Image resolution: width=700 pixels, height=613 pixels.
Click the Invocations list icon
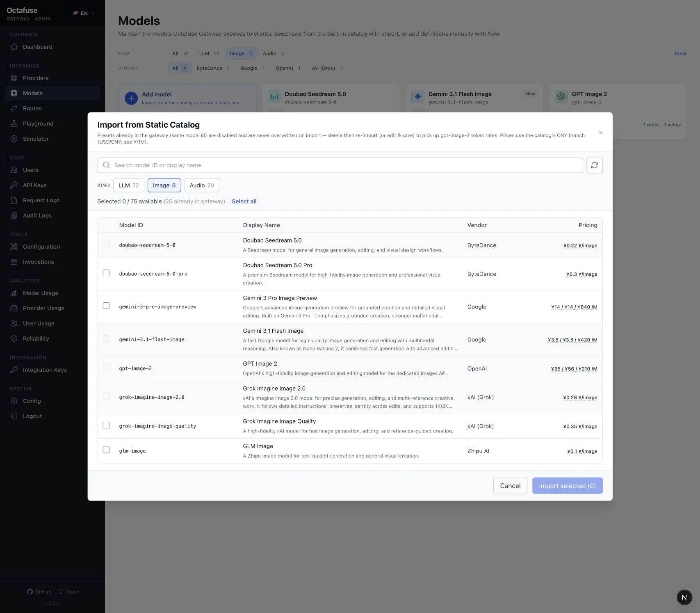[x=14, y=262]
